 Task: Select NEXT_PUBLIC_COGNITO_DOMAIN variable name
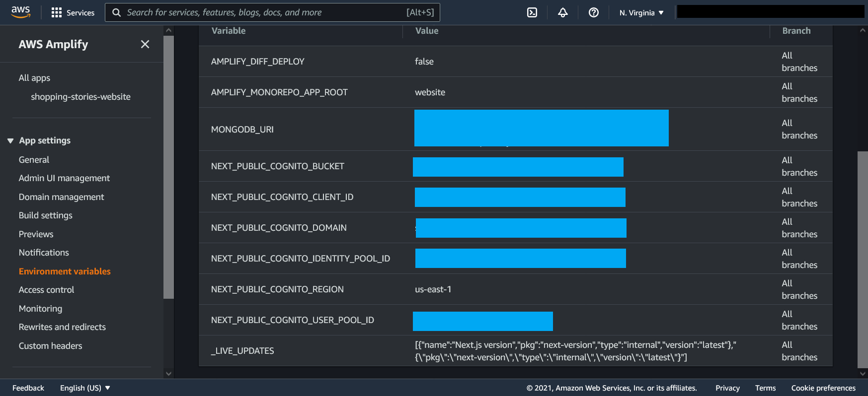[x=279, y=228]
